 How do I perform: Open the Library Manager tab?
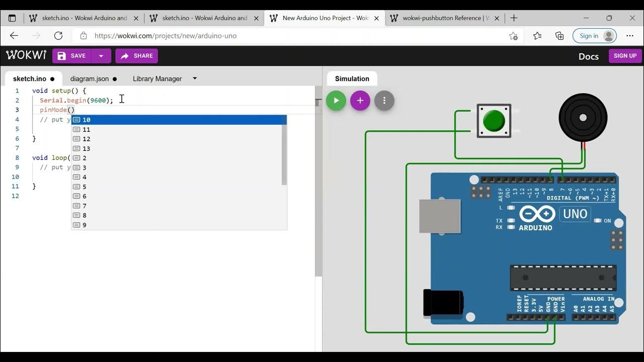coord(157,79)
